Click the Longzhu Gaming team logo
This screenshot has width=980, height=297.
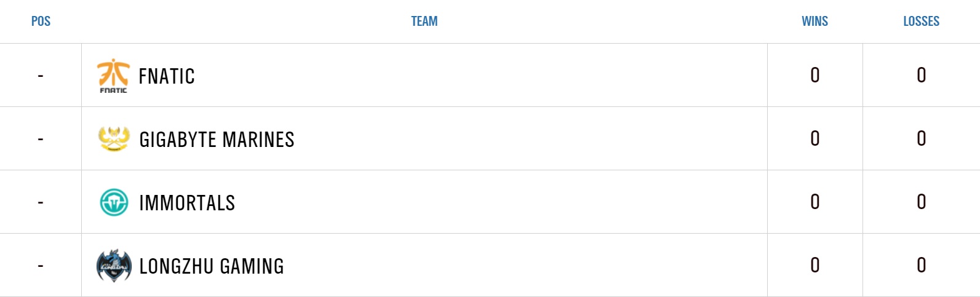(x=114, y=266)
